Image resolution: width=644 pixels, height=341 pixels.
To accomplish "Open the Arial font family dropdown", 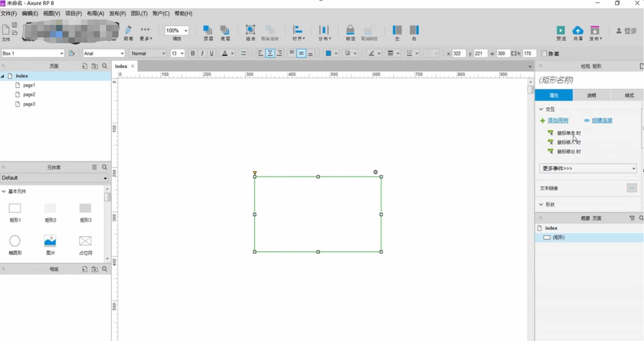I will coord(103,53).
